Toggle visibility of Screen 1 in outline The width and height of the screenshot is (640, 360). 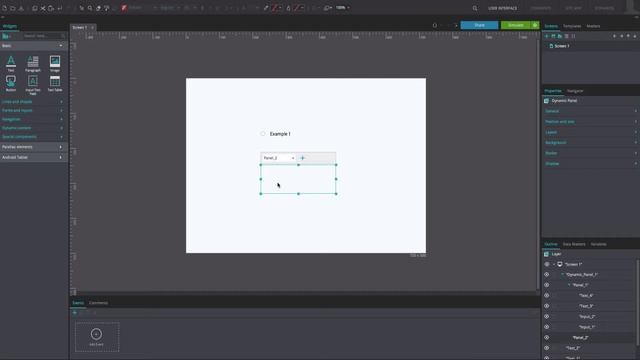[547, 264]
